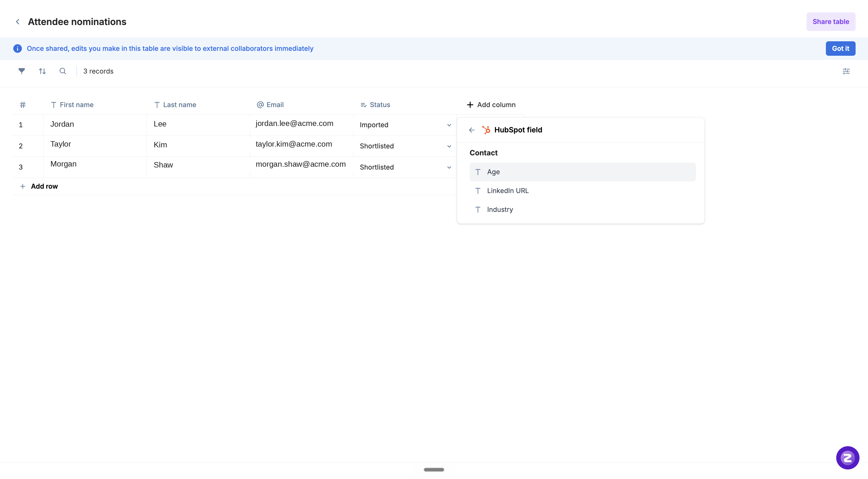Image resolution: width=868 pixels, height=479 pixels.
Task: Click the Taylor first name cell
Action: click(95, 146)
